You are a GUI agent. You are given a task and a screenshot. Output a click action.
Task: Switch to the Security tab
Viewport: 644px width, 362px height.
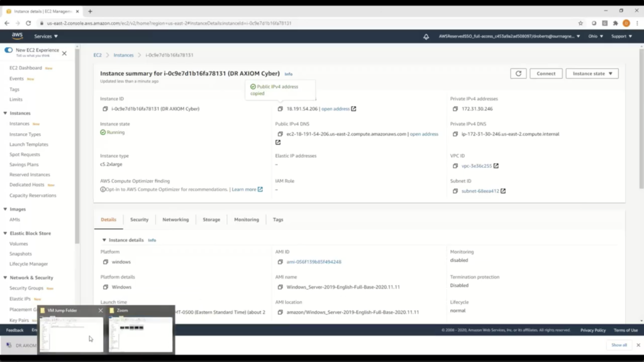click(x=139, y=219)
